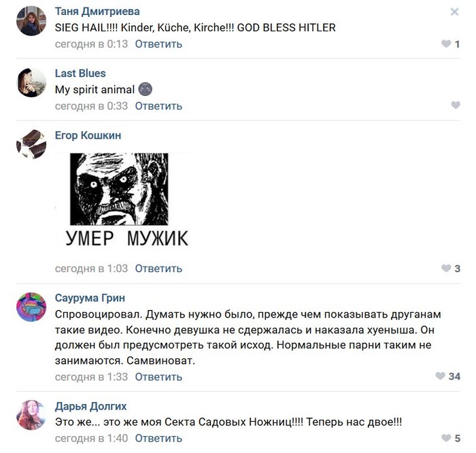Reply to the 1:33 comment via Ответить
Screen dimensions: 476x453
tap(158, 377)
